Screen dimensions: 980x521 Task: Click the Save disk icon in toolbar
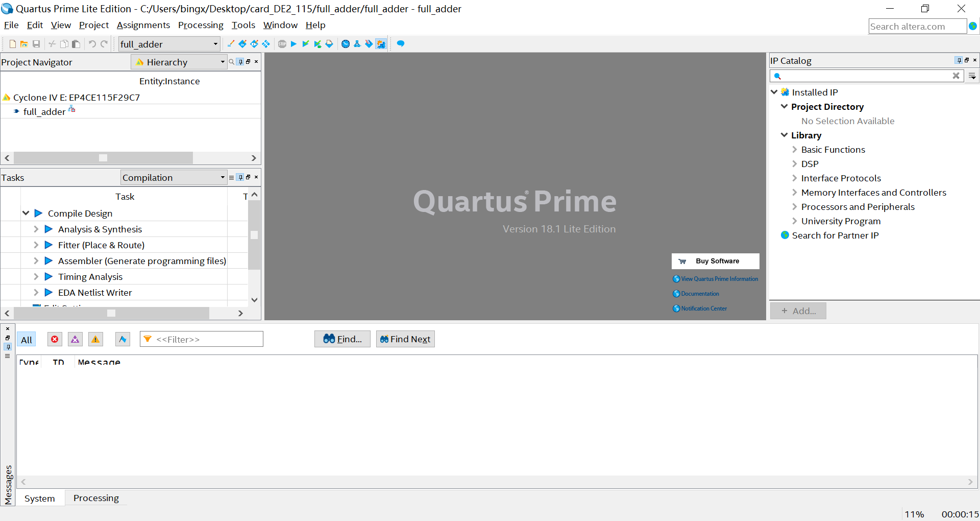click(x=36, y=44)
